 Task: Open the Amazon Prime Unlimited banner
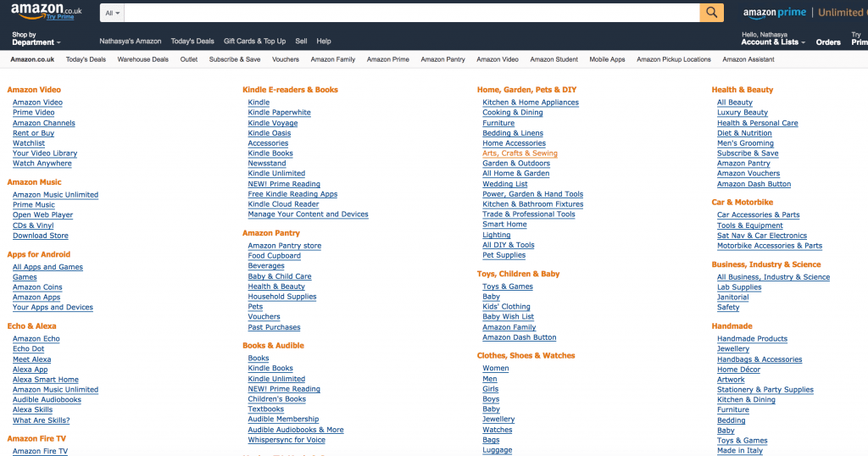coord(805,13)
